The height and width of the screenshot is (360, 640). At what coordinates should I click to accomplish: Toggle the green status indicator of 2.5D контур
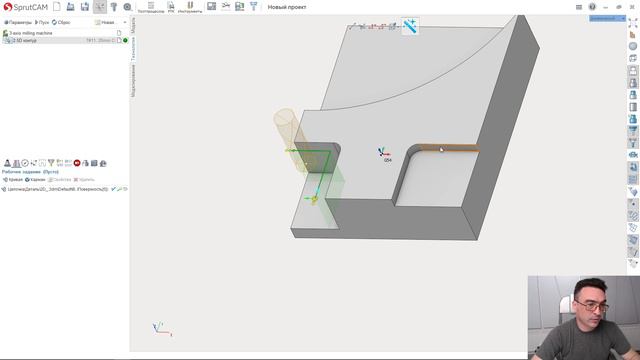pyautogui.click(x=125, y=40)
